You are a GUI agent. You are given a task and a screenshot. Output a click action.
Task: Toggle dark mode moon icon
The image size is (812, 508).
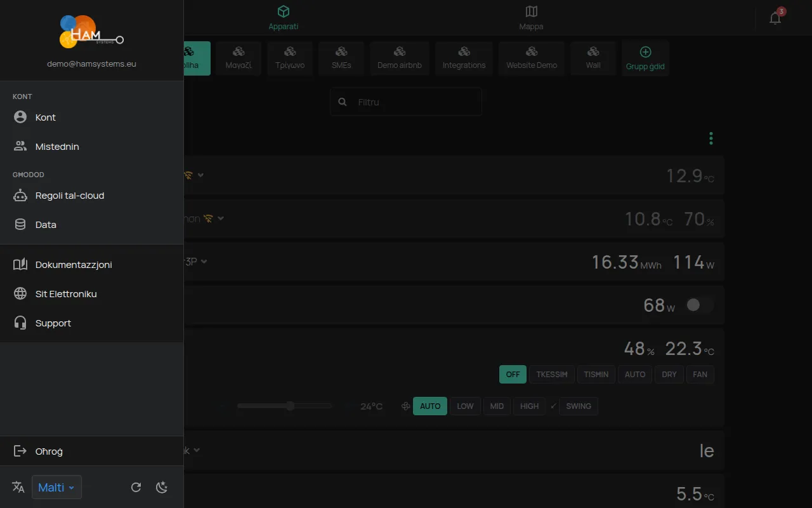coord(162,487)
